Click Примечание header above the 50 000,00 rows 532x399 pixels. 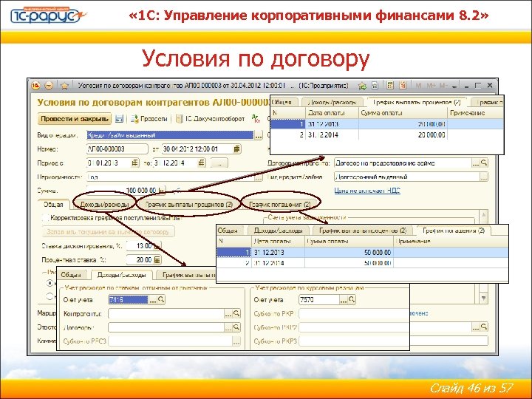tap(451, 241)
